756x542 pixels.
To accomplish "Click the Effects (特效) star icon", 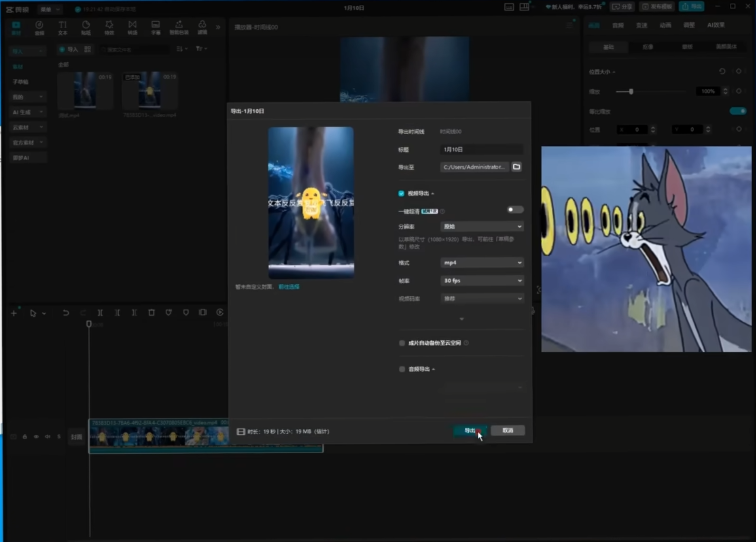I will pyautogui.click(x=109, y=28).
